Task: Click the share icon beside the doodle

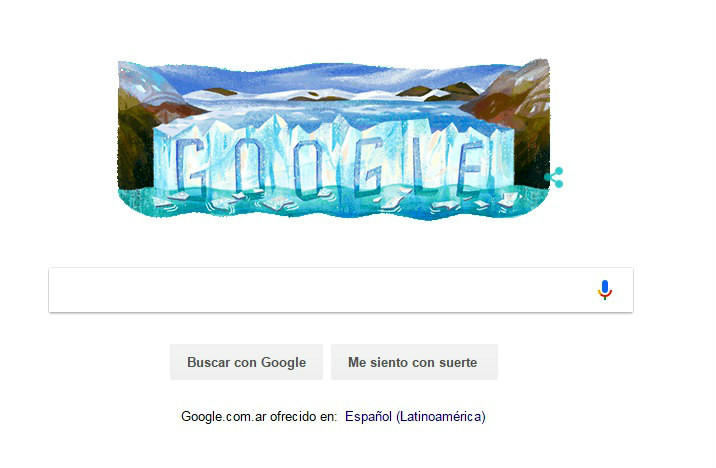Action: (554, 178)
